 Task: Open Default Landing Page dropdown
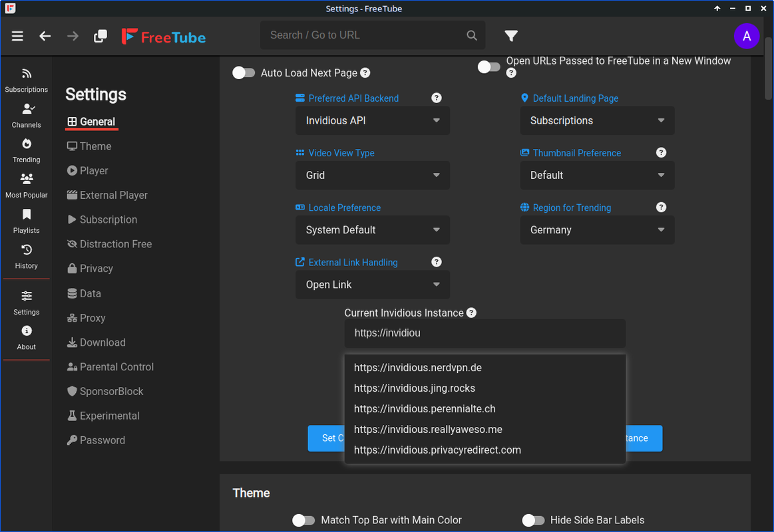(597, 120)
